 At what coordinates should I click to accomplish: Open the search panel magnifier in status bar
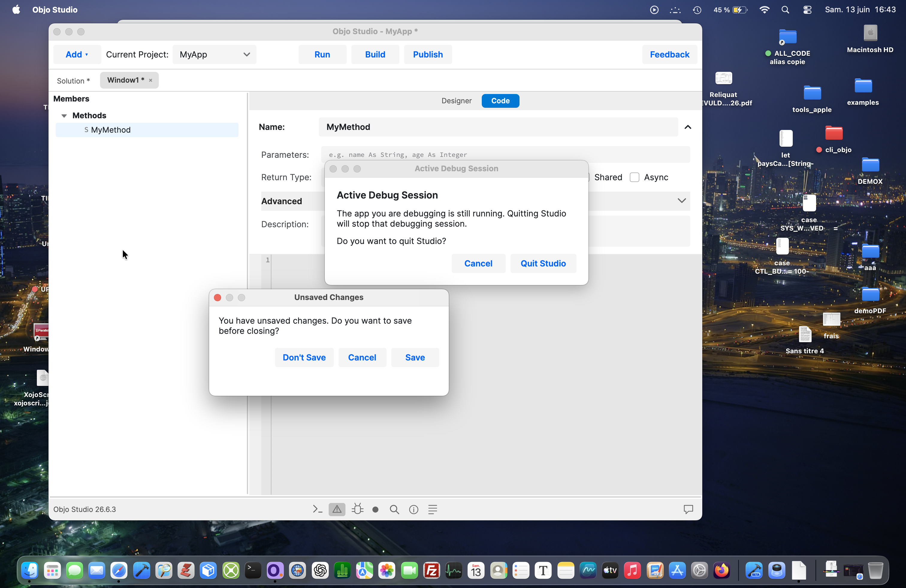[394, 509]
